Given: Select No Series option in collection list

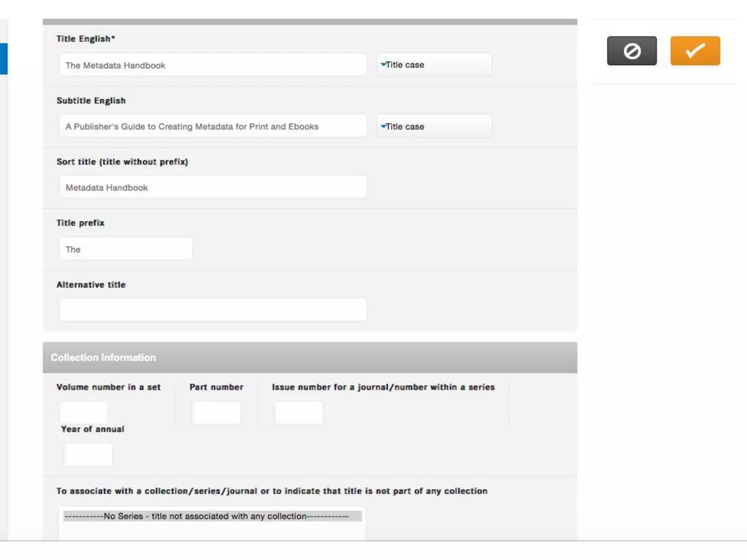Looking at the screenshot, I should tap(212, 516).
